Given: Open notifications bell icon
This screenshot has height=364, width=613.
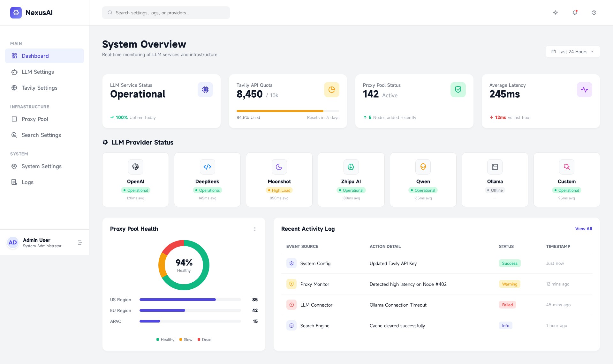Looking at the screenshot, I should click(x=575, y=13).
